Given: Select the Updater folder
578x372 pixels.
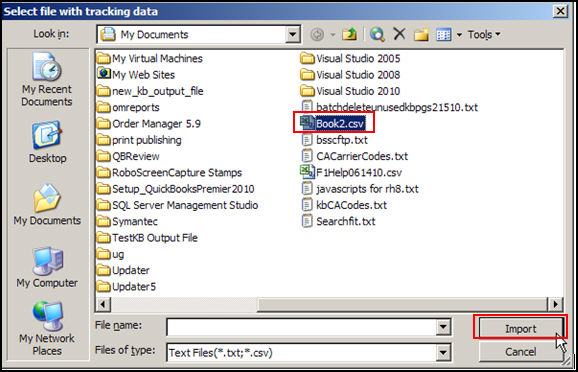Looking at the screenshot, I should [x=123, y=270].
